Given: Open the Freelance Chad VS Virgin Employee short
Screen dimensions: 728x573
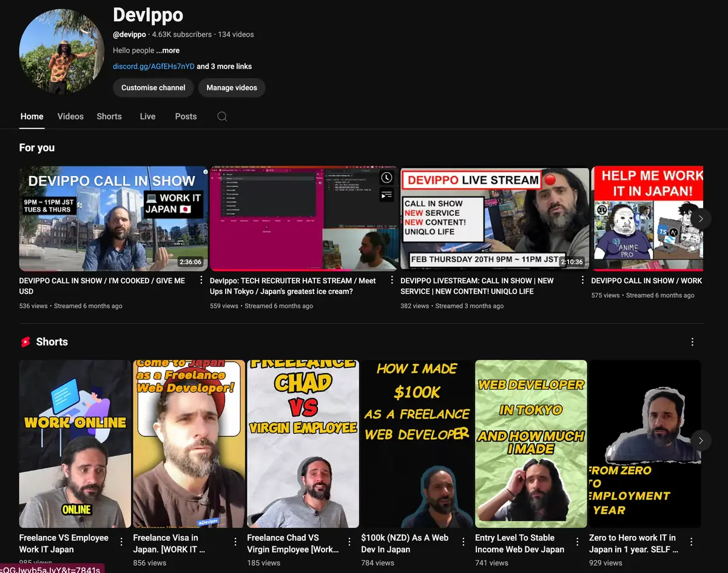Looking at the screenshot, I should 303,444.
